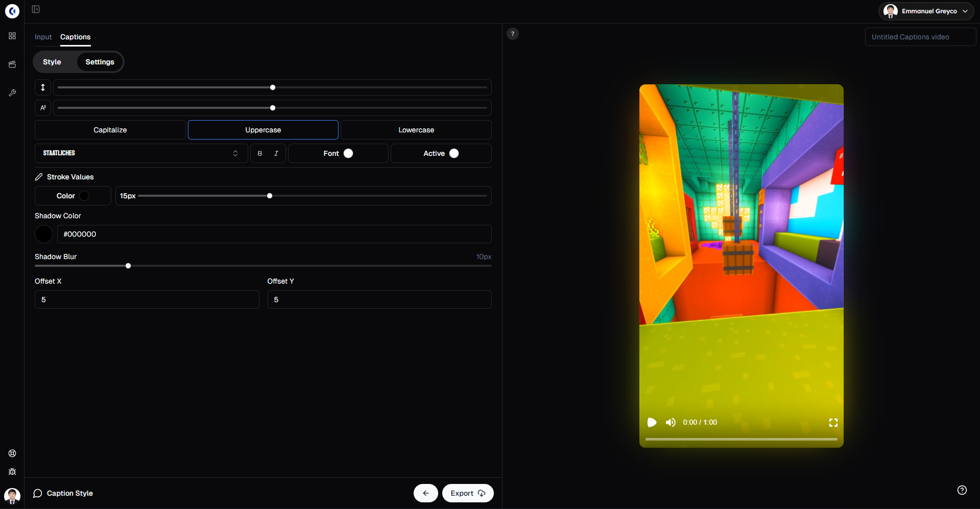Switch to the Captions tab
The height and width of the screenshot is (509, 980).
[76, 37]
